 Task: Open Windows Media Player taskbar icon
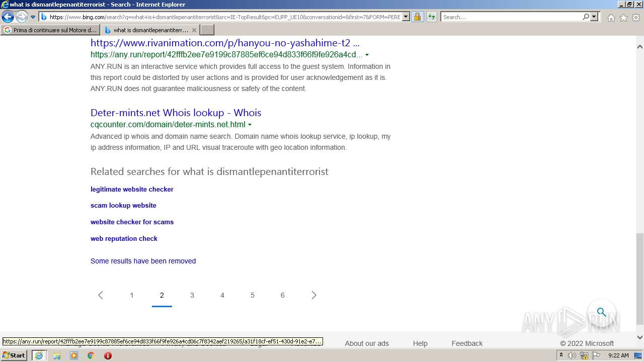coord(74,355)
